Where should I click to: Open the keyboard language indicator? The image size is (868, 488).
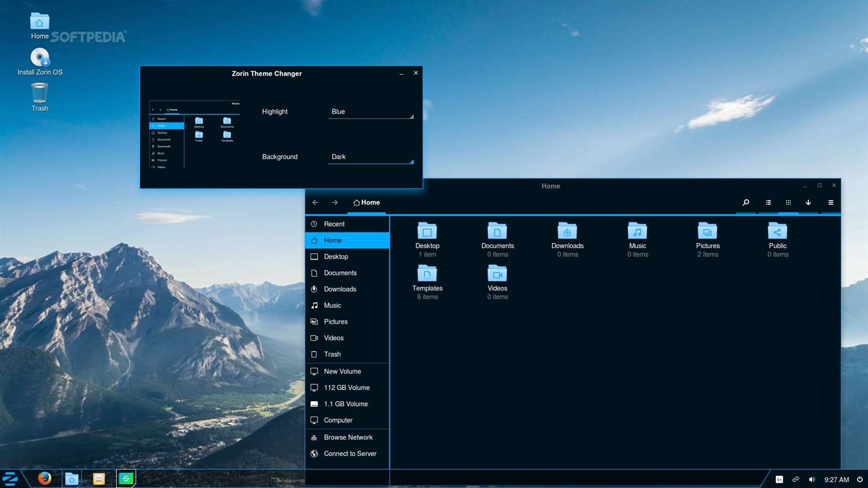coord(779,480)
